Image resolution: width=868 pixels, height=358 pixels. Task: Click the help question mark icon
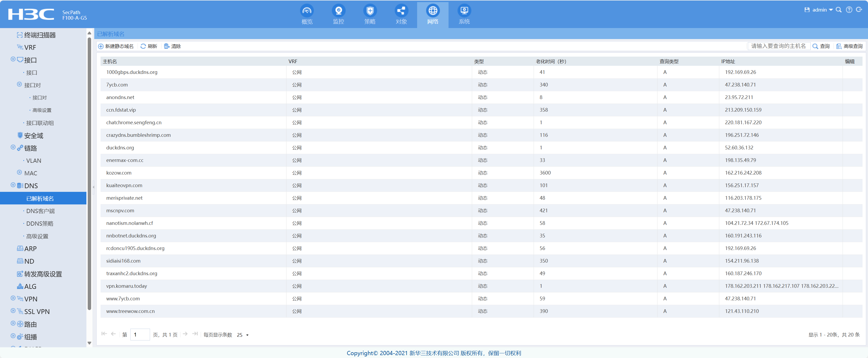(849, 10)
